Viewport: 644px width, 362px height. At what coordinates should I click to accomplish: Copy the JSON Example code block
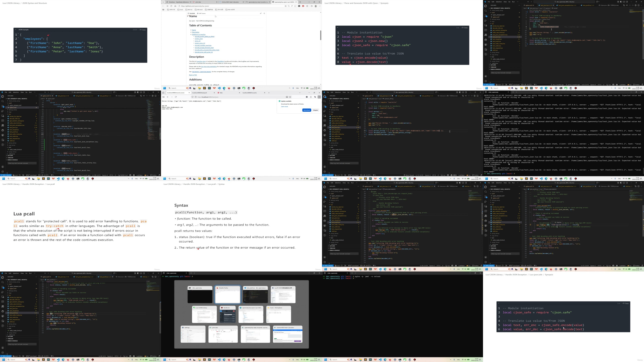143,30
